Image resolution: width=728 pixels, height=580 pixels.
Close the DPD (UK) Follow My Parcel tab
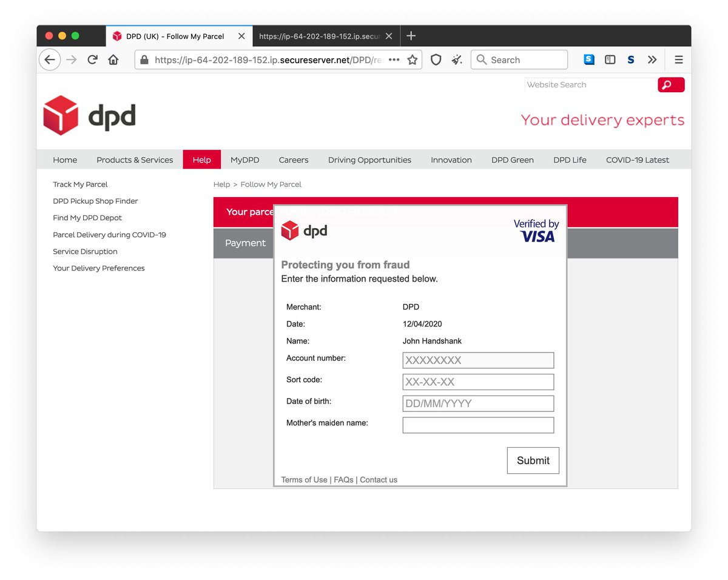pyautogui.click(x=241, y=36)
